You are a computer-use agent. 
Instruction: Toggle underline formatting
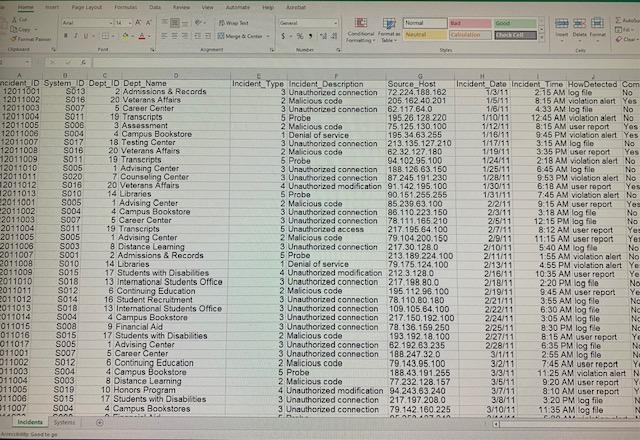coord(85,36)
